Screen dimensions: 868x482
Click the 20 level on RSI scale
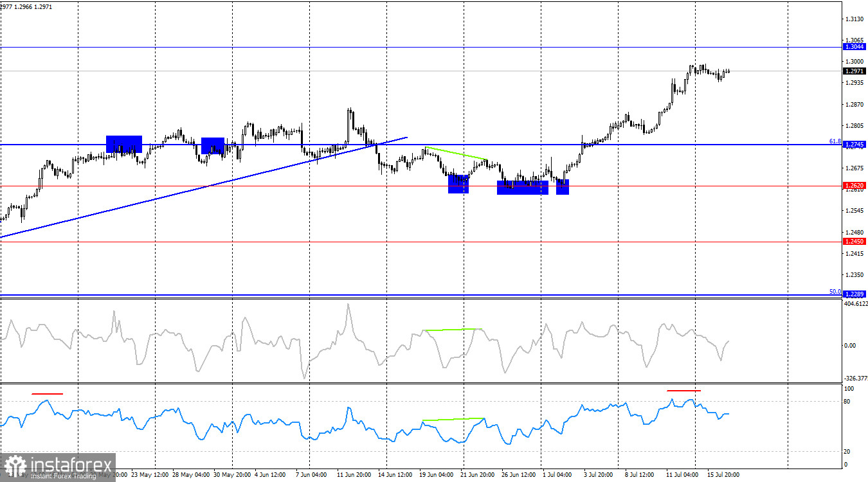click(x=848, y=452)
